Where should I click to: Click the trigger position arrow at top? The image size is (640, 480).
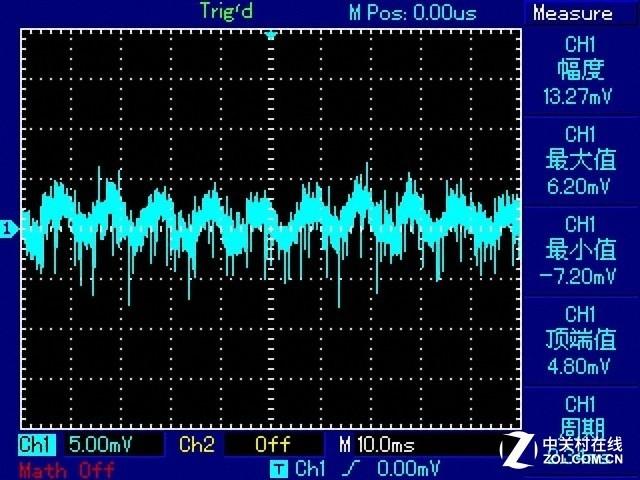(x=270, y=35)
